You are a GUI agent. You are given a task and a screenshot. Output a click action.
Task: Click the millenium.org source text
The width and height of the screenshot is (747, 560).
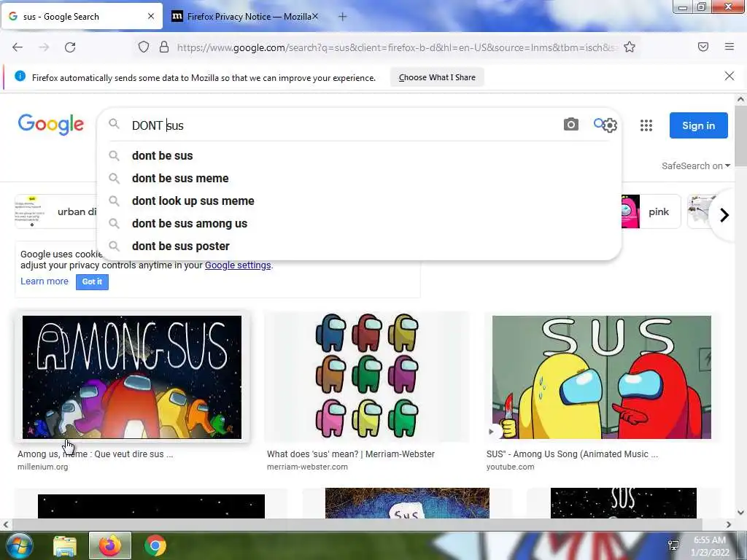[x=43, y=467]
